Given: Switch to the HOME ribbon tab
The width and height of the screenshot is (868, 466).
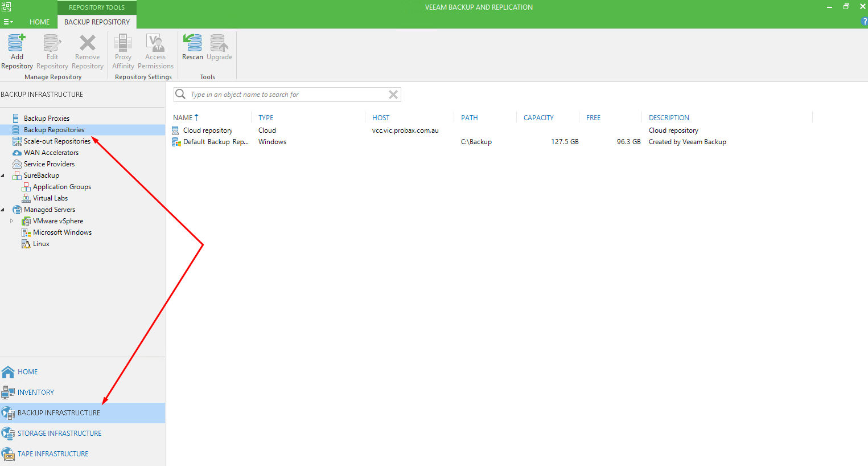Looking at the screenshot, I should (39, 22).
